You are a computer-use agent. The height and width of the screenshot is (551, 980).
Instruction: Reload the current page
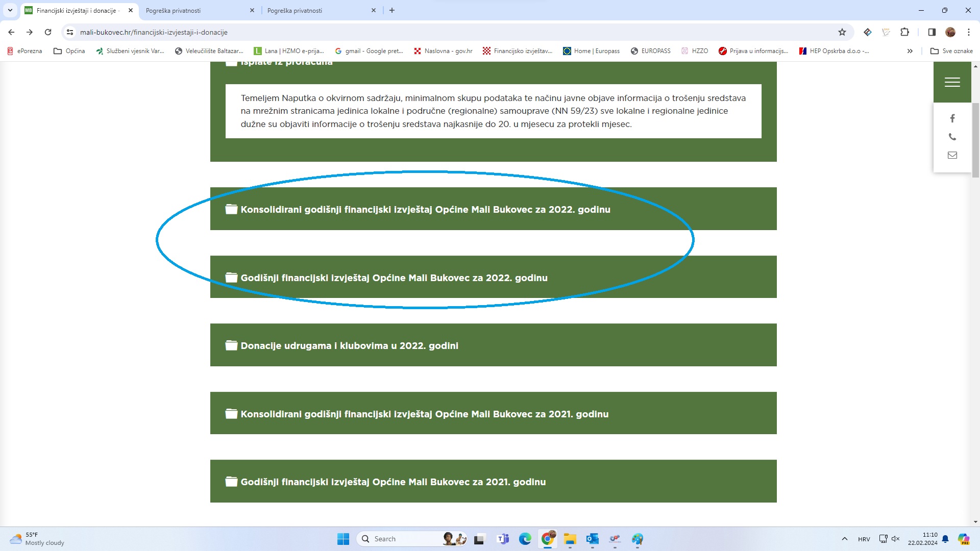[x=48, y=32]
